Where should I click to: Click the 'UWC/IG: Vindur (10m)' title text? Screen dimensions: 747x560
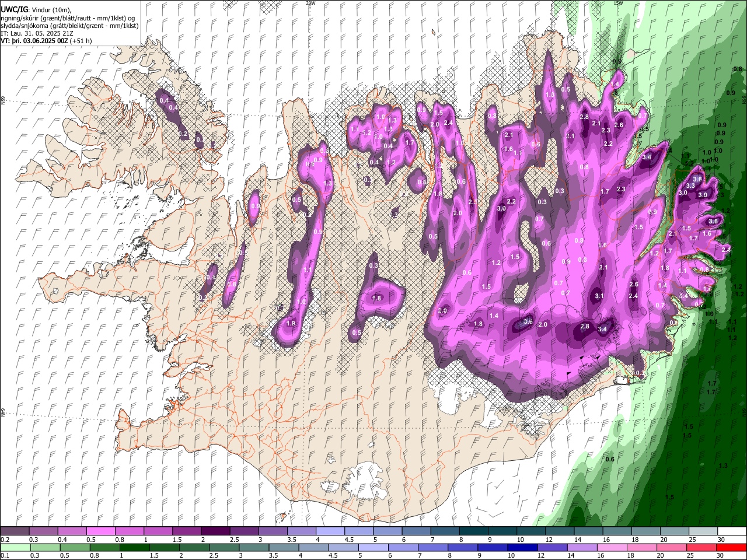coord(36,10)
